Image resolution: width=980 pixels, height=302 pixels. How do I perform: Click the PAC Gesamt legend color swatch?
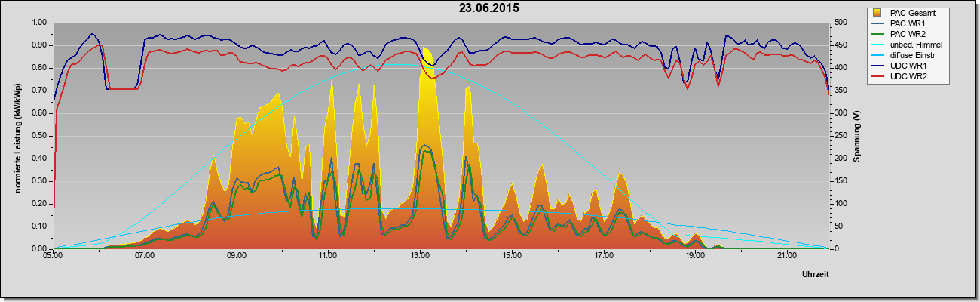[x=877, y=13]
